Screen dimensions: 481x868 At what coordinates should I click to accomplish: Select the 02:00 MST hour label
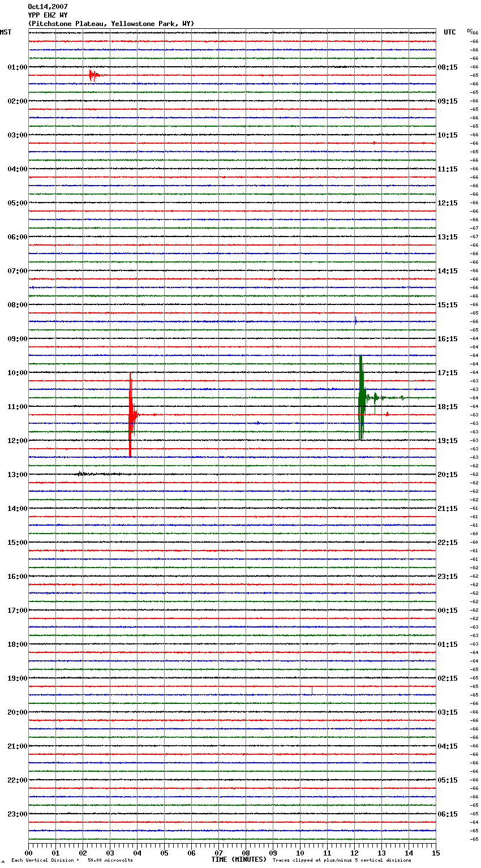tap(17, 101)
